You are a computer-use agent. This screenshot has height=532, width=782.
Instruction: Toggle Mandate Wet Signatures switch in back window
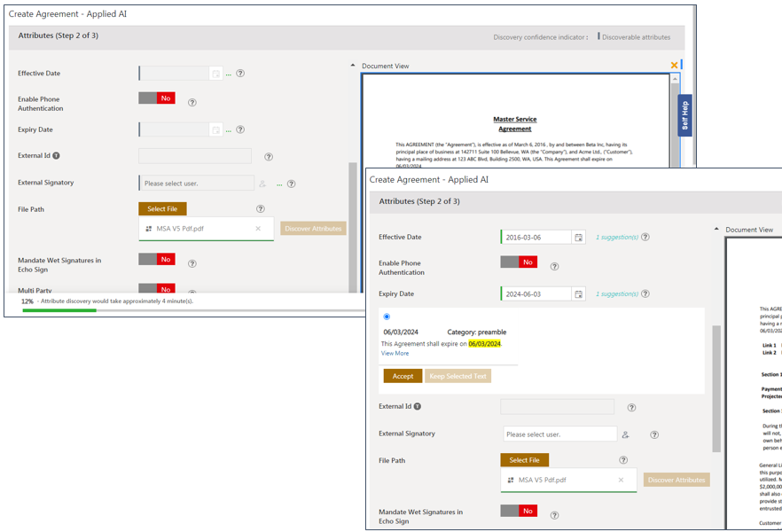(x=157, y=260)
